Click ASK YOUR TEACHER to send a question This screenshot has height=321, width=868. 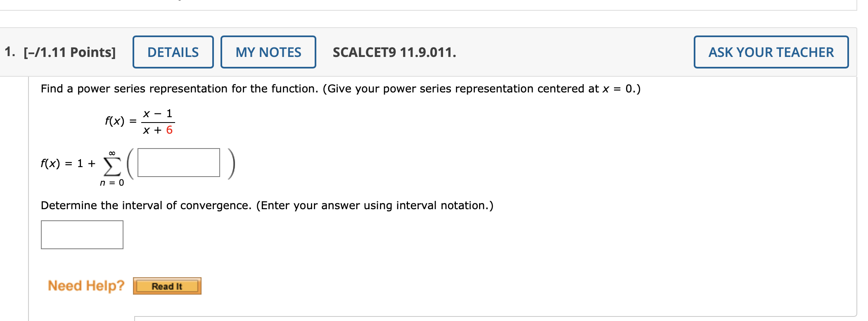pyautogui.click(x=770, y=52)
